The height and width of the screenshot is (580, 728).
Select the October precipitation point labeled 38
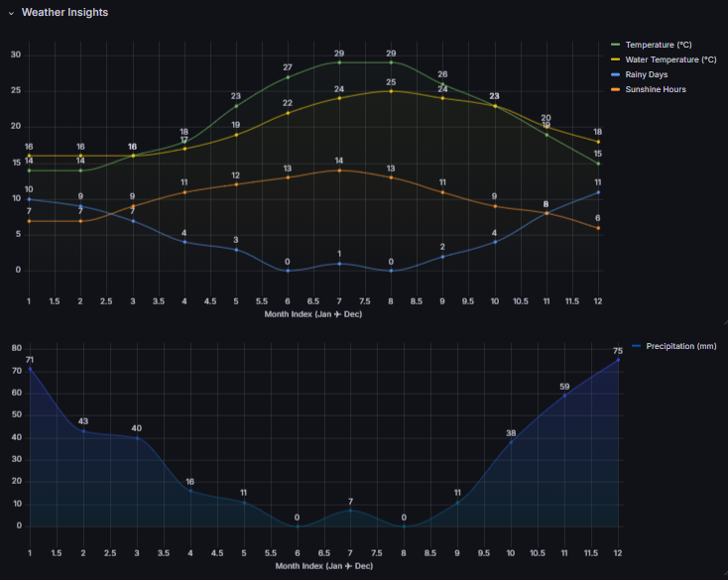pyautogui.click(x=511, y=442)
